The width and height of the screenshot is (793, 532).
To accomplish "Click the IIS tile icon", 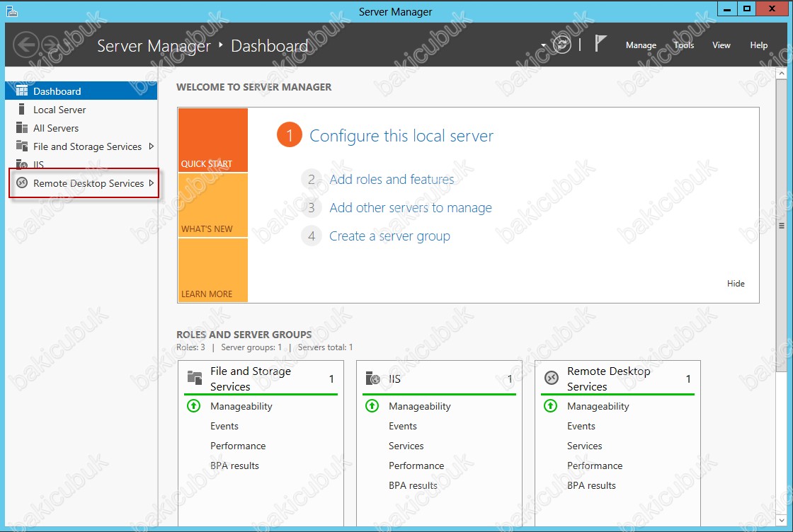I will (x=372, y=378).
